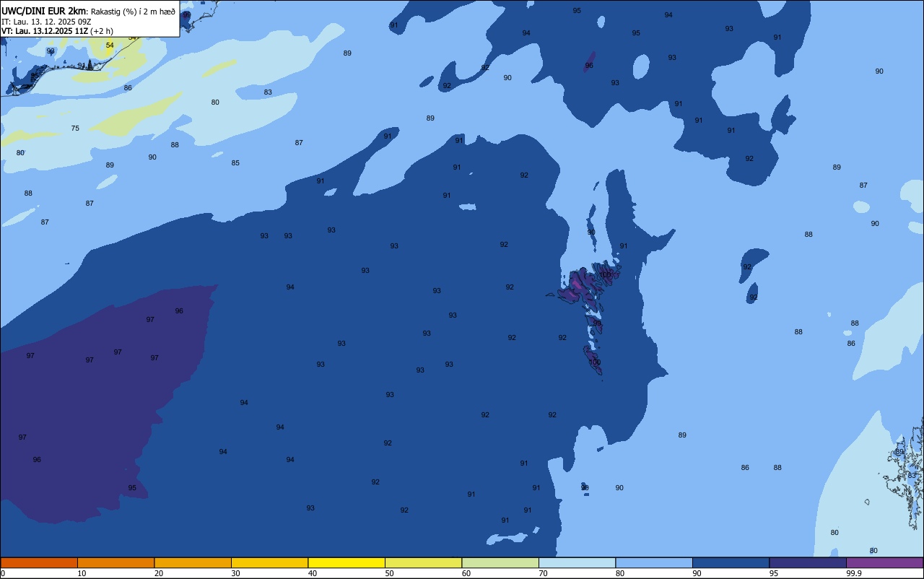
Task: Select the 50–60 pale yellow legend swatch
Action: point(423,562)
